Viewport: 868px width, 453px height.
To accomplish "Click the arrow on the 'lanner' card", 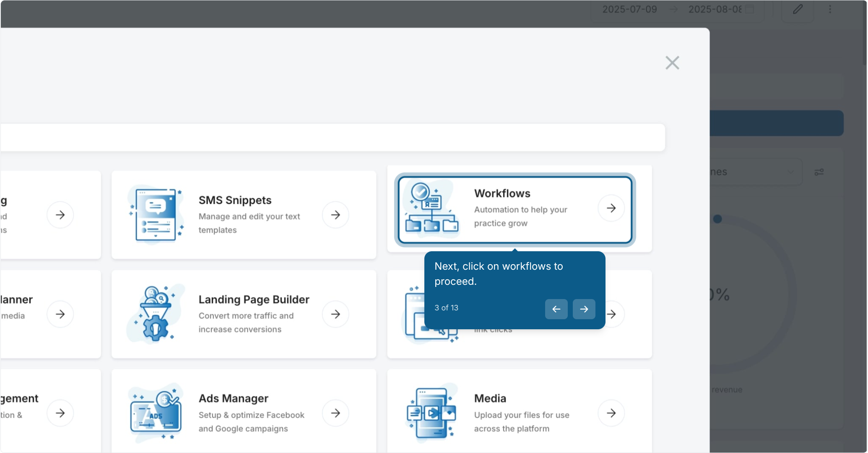I will pyautogui.click(x=60, y=314).
